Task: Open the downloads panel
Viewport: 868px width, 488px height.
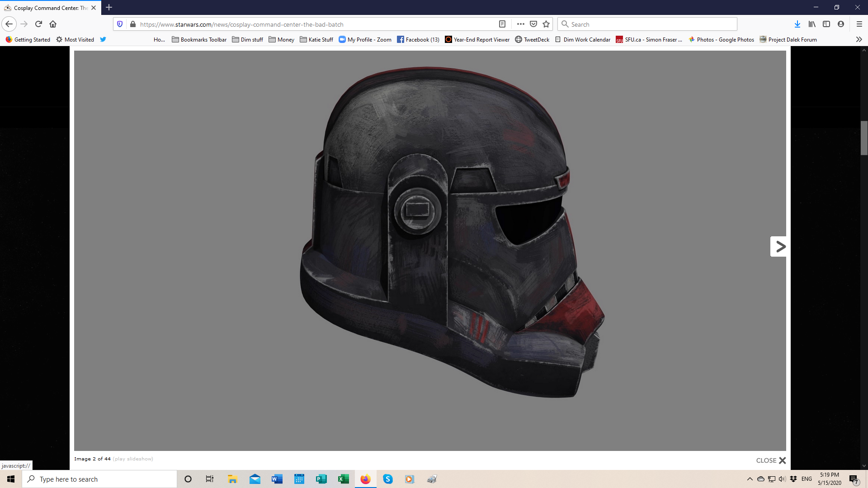Action: coord(797,24)
